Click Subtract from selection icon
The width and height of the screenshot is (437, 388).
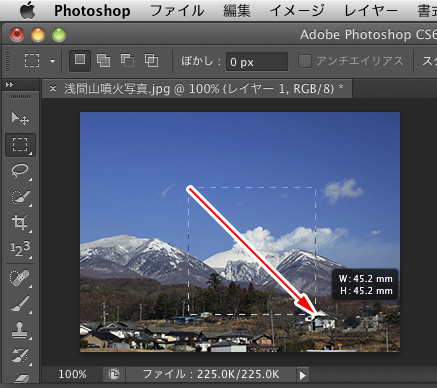[x=127, y=61]
